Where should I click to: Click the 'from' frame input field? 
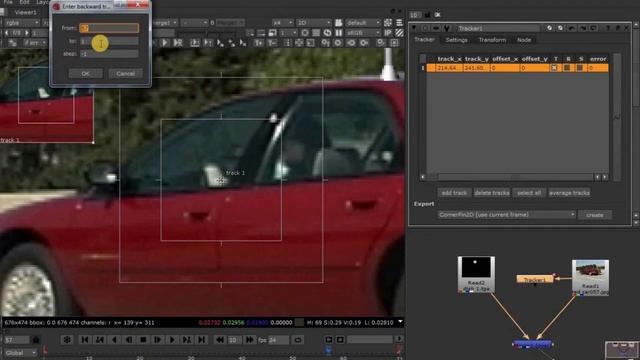coord(109,28)
